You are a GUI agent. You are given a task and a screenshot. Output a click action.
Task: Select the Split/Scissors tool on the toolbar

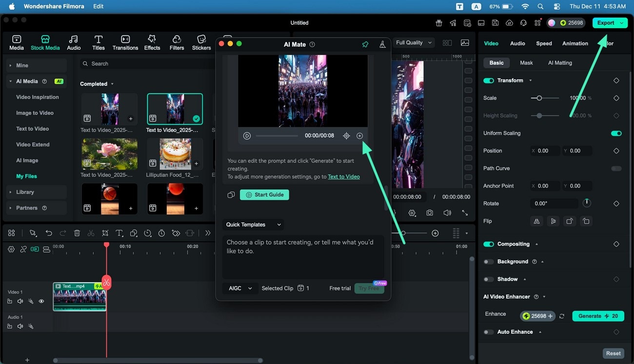point(91,233)
